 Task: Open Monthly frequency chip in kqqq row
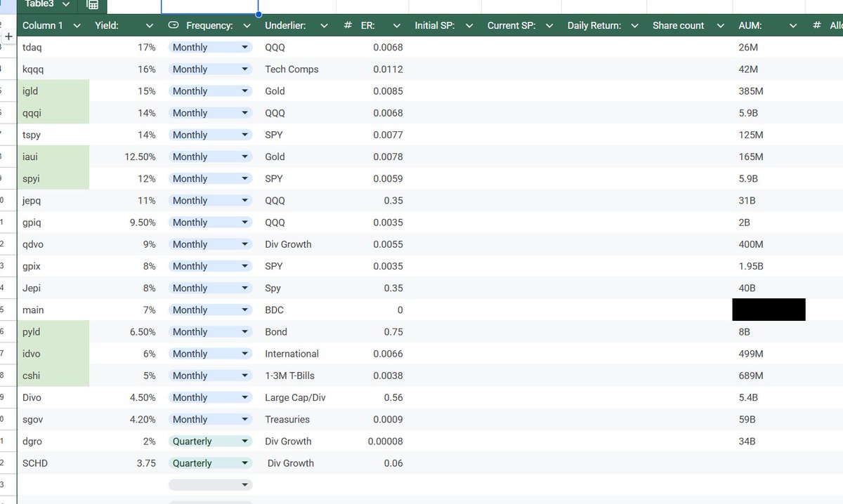tap(210, 69)
